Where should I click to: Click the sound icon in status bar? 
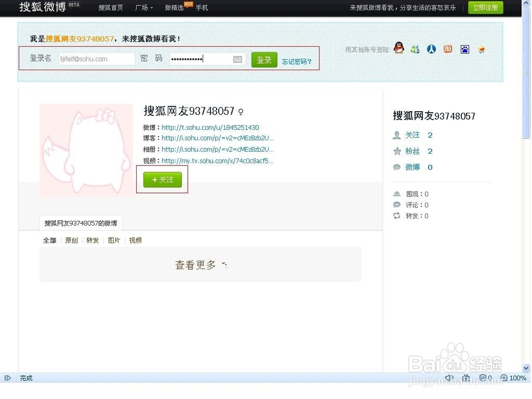(449, 378)
